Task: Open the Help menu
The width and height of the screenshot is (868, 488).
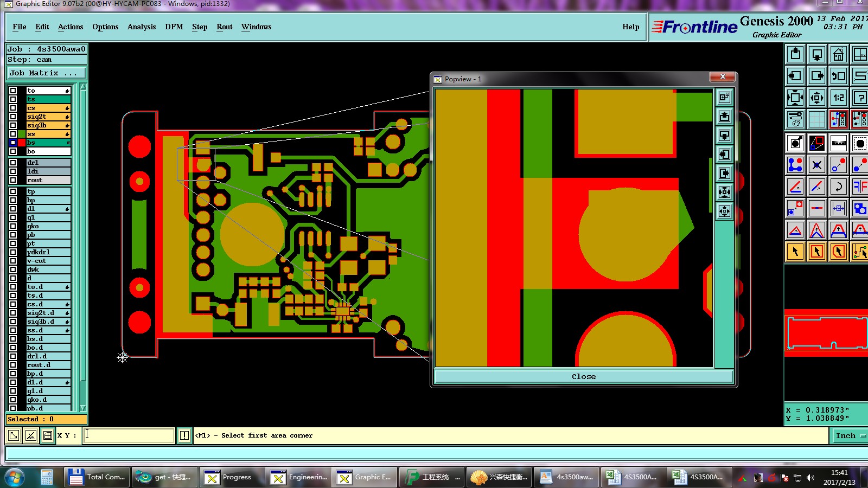Action: click(631, 27)
